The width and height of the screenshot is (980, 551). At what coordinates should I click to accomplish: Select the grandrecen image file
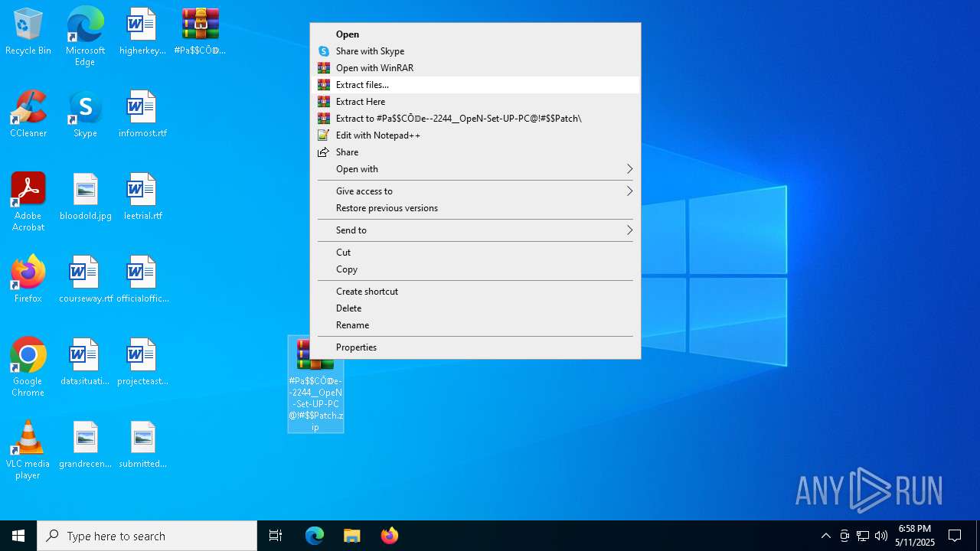tap(85, 445)
